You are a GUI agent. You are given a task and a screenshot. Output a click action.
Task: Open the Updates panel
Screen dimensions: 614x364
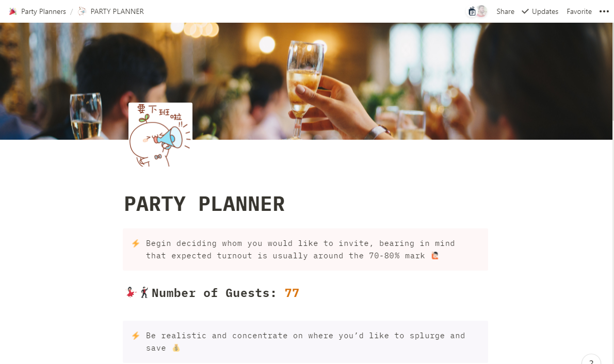[540, 11]
